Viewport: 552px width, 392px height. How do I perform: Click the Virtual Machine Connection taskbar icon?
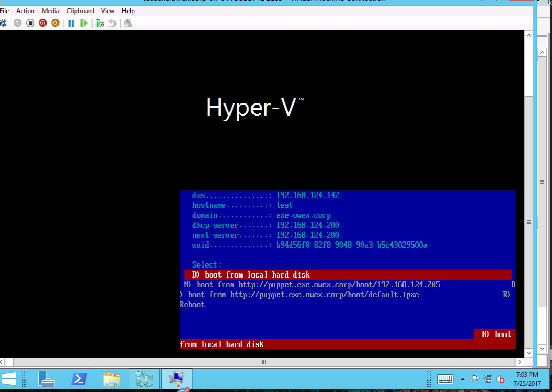pos(177,379)
